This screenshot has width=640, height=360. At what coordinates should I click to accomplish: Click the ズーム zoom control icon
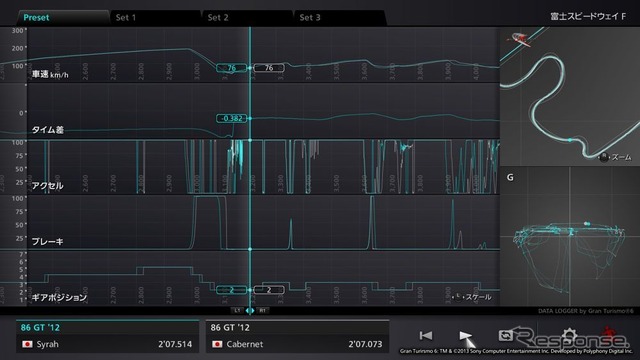click(x=603, y=157)
